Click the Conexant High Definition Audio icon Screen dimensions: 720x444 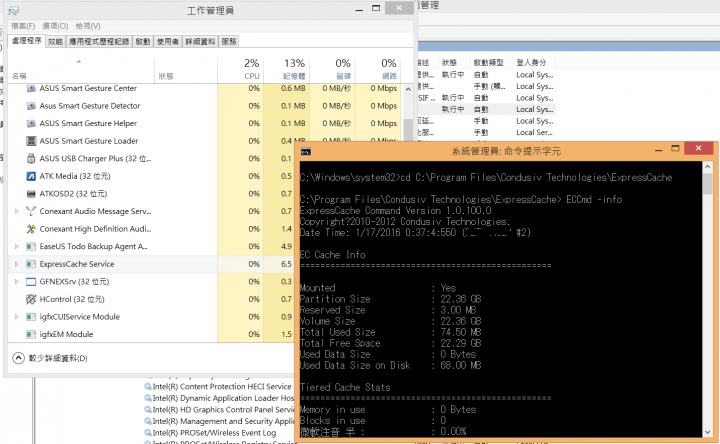tap(31, 229)
